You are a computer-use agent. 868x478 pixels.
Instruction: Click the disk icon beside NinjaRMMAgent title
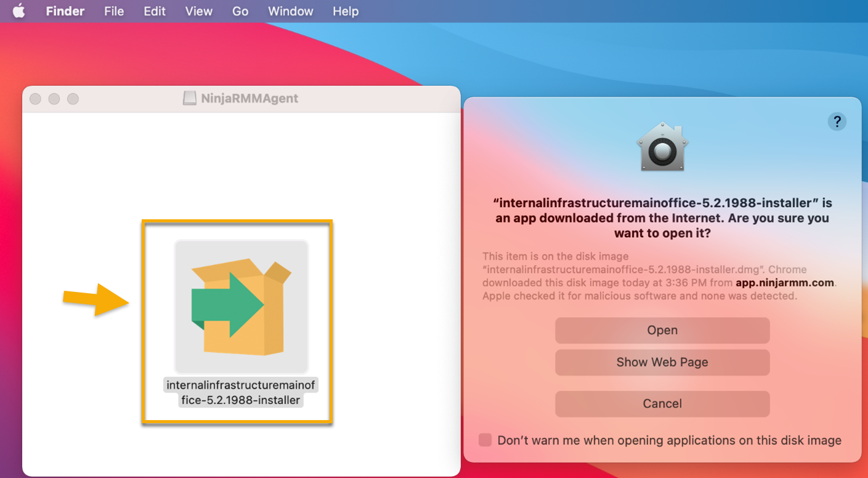coord(189,98)
